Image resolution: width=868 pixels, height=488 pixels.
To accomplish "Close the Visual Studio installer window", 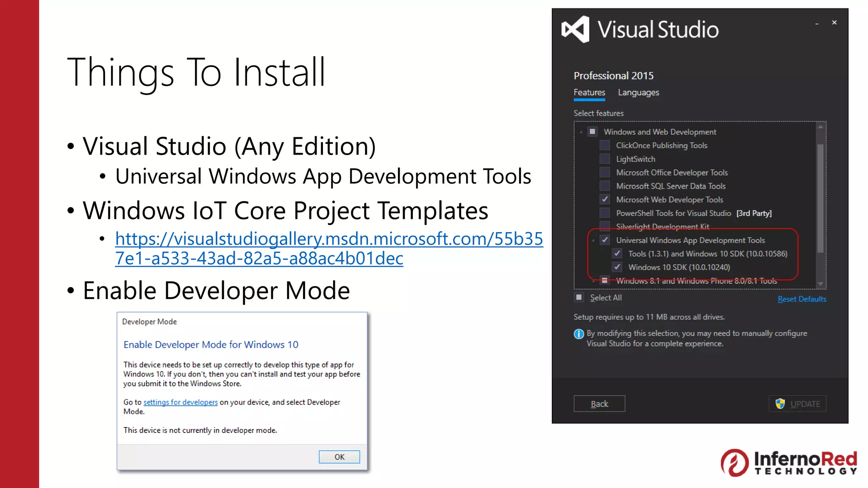I will tap(834, 22).
